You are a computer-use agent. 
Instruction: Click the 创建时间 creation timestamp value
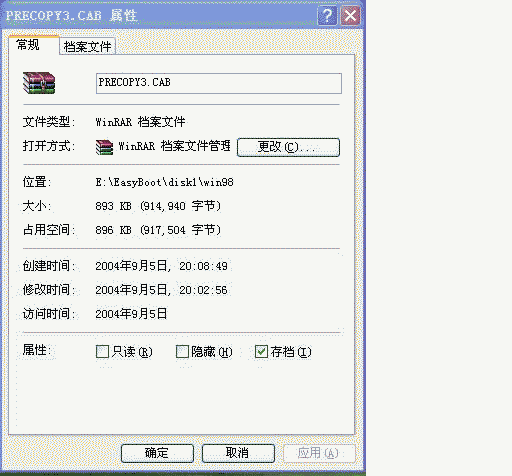161,266
